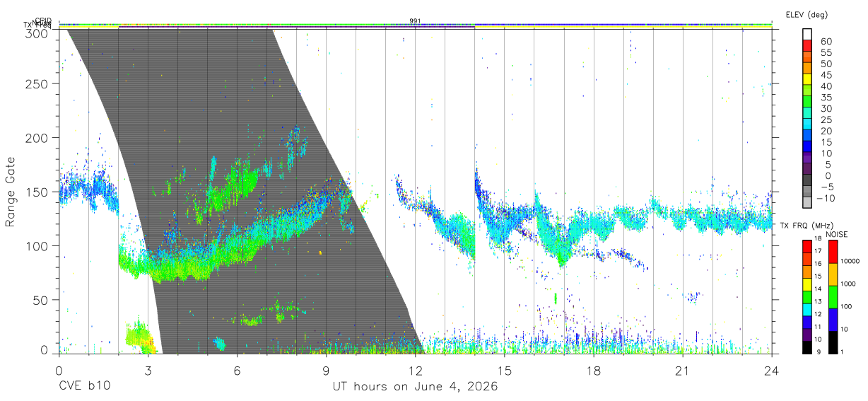Click the yellow ELEV color bar segment
Image resolution: width=868 pixels, height=401 pixels.
[x=807, y=80]
